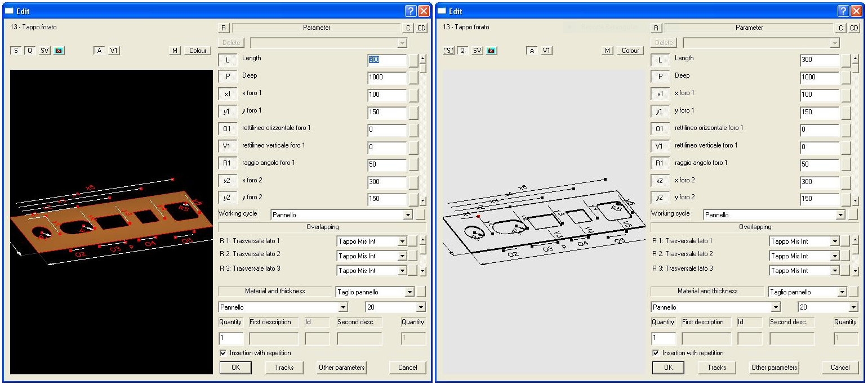
Task: Click x1 parameter button in left window
Action: pyautogui.click(x=228, y=95)
